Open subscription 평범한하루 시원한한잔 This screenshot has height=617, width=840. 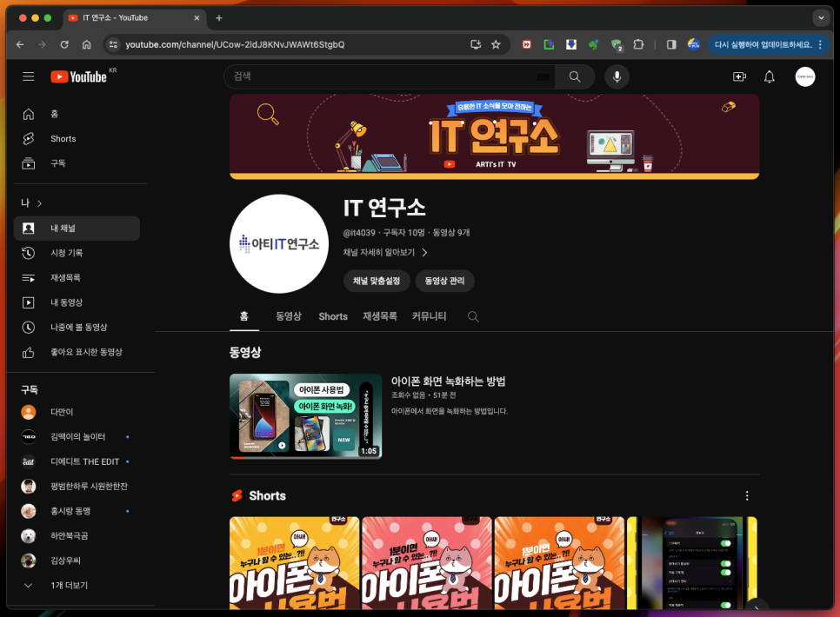pyautogui.click(x=77, y=487)
